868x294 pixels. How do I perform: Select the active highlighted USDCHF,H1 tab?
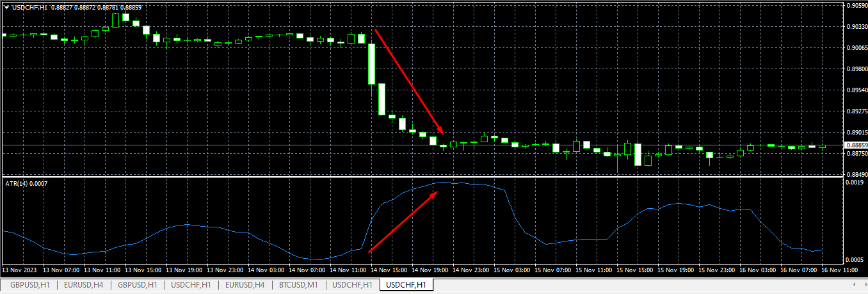pyautogui.click(x=406, y=284)
